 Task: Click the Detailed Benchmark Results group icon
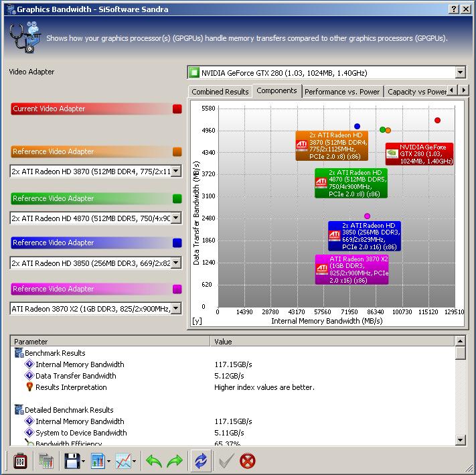click(x=19, y=410)
